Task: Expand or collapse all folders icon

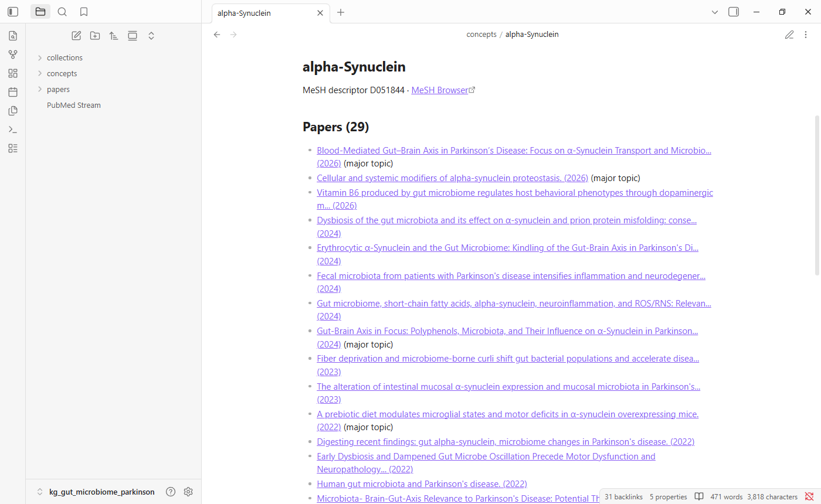Action: pos(151,36)
